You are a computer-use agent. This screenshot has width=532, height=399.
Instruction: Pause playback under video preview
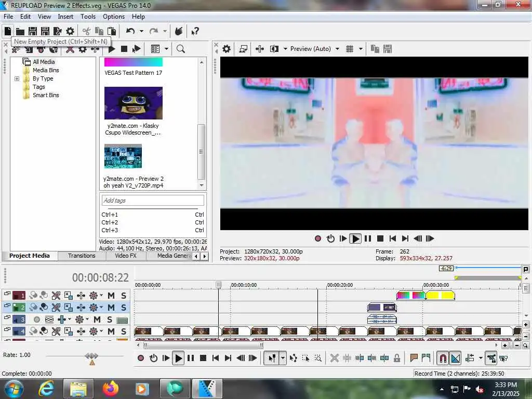368,238
